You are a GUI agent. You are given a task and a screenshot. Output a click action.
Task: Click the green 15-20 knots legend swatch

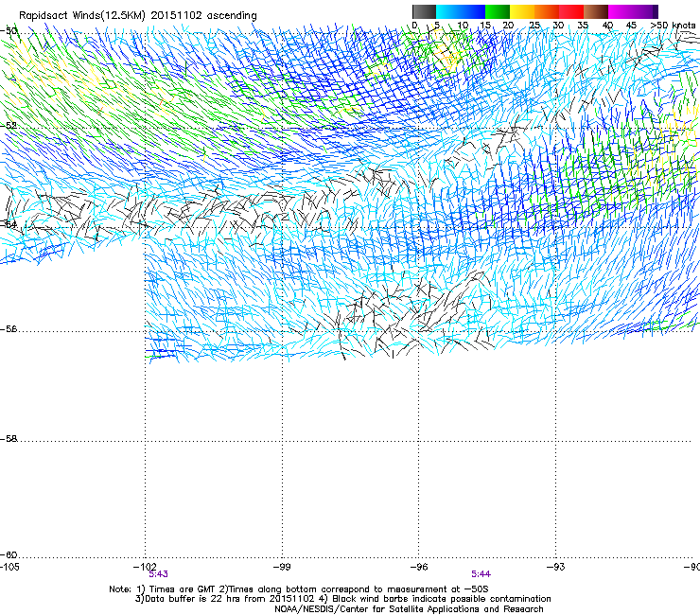(x=498, y=11)
